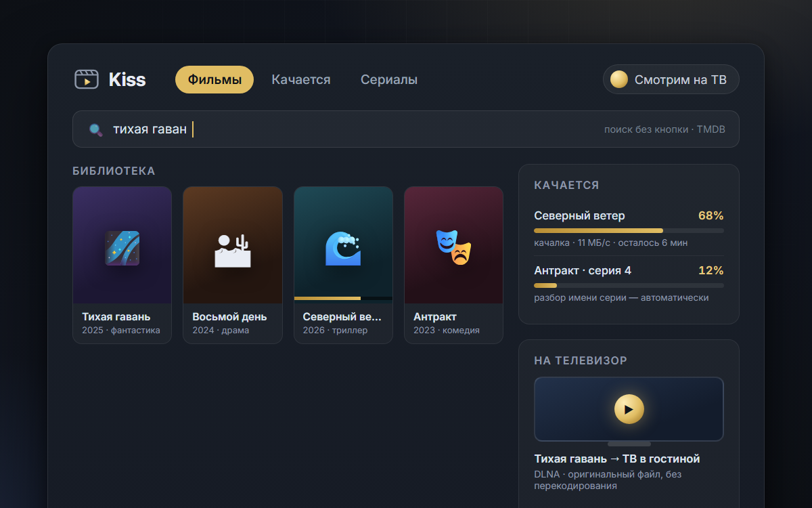
Task: Click the Антракт серия 4 progress bar
Action: tap(629, 285)
